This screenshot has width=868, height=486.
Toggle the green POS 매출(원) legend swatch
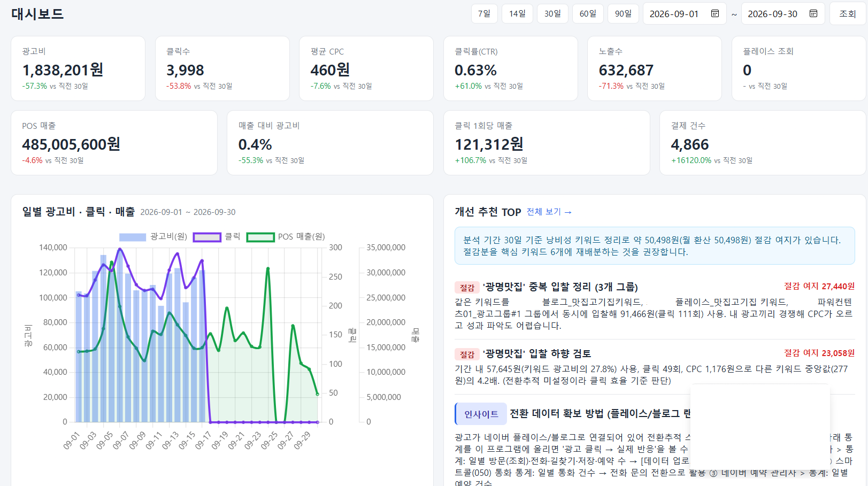pos(260,237)
